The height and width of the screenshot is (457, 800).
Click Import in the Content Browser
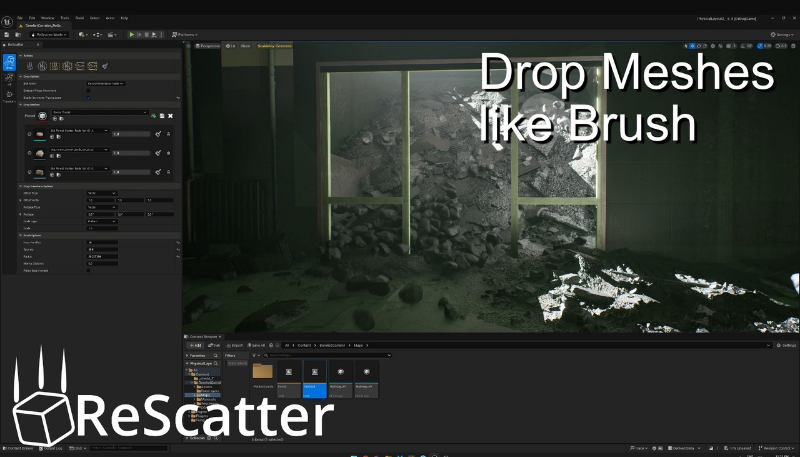235,345
